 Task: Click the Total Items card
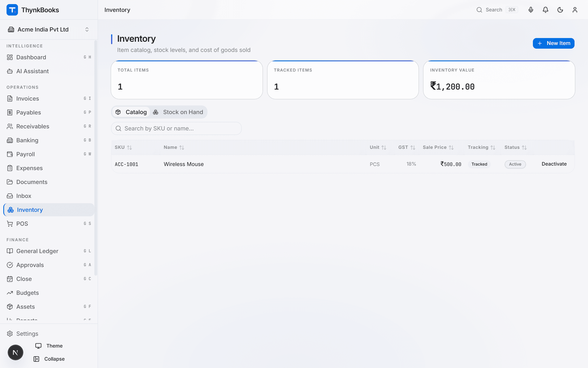(x=187, y=80)
